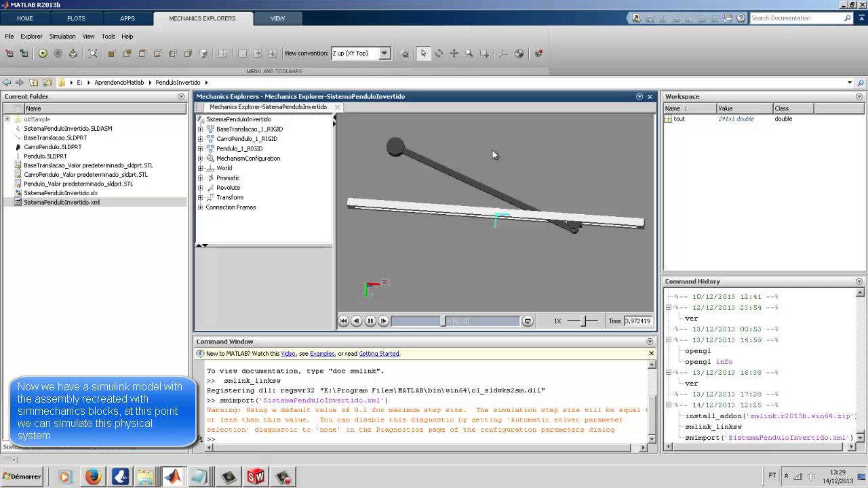Rewind animation to start
The image size is (868, 488).
point(343,321)
